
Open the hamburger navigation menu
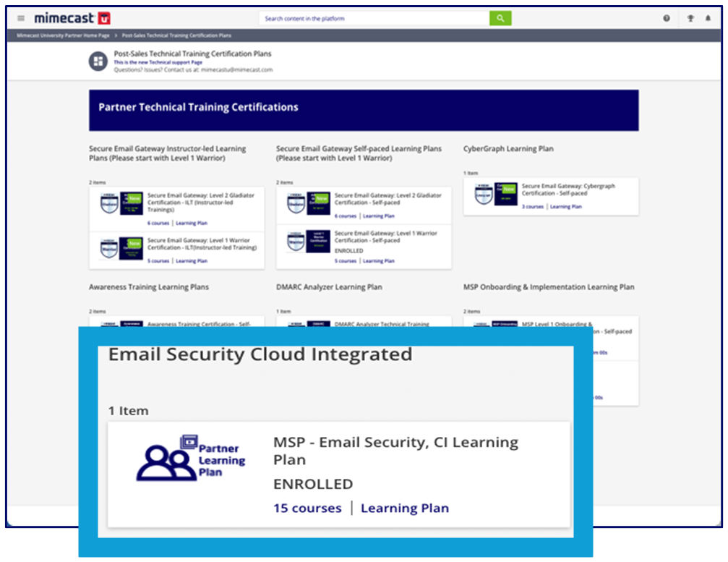20,18
